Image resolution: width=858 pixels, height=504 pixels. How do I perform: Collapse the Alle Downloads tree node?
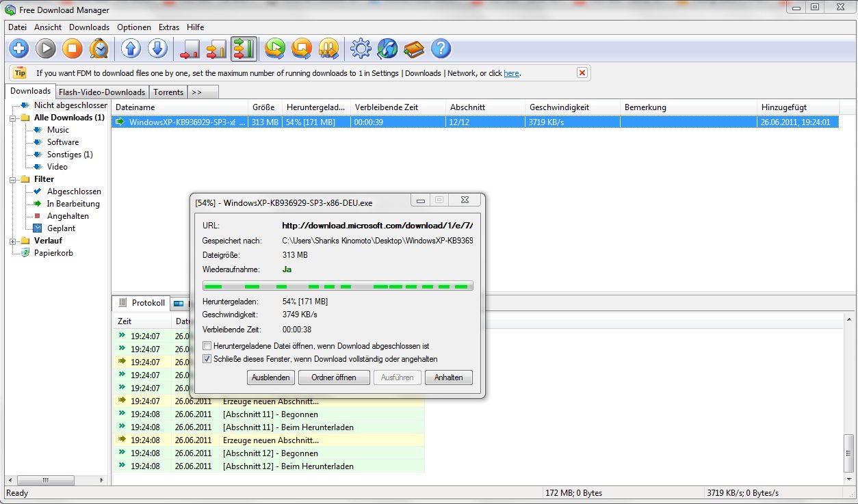[x=13, y=118]
